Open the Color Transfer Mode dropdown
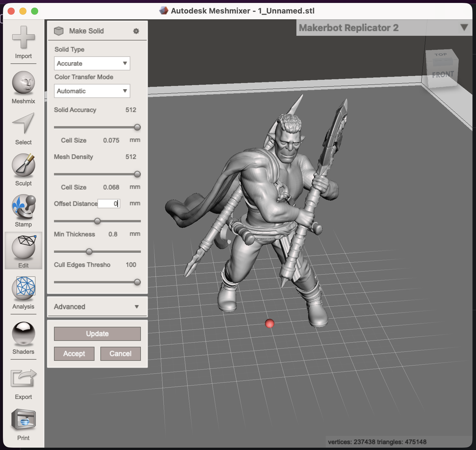 92,91
